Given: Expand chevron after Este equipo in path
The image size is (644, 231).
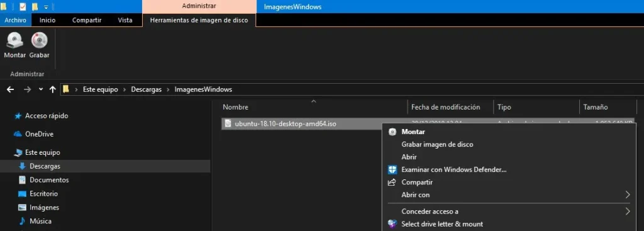Looking at the screenshot, I should pos(125,89).
